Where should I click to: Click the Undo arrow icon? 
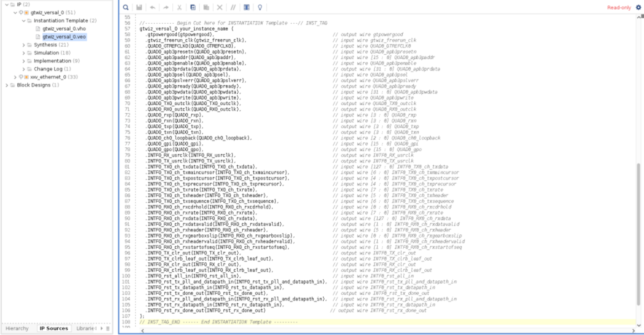pos(152,7)
